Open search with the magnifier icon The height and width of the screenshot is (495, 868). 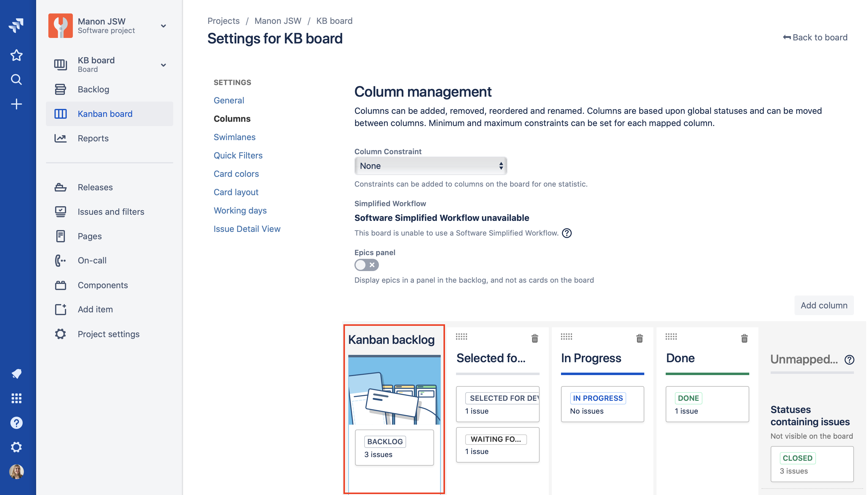[16, 80]
